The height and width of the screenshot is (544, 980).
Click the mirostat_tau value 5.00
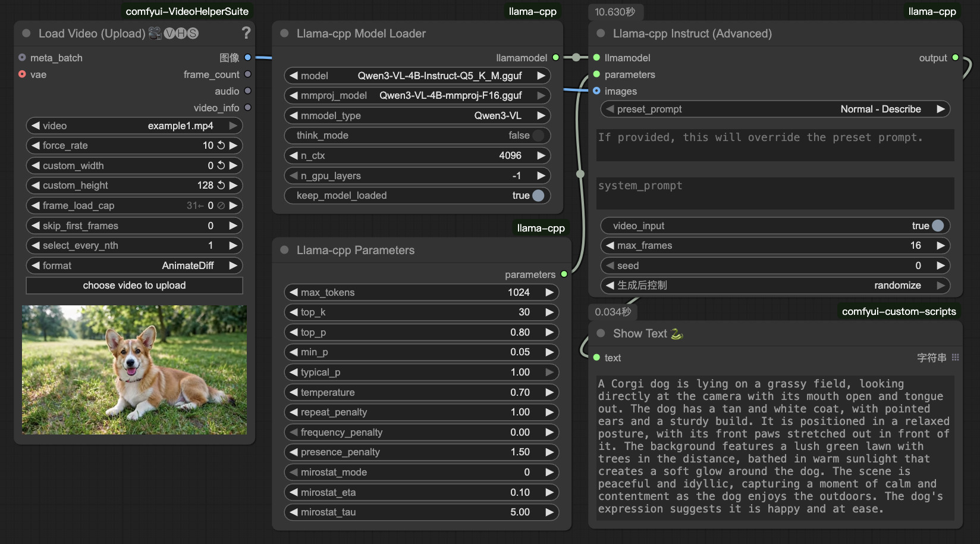pyautogui.click(x=520, y=512)
